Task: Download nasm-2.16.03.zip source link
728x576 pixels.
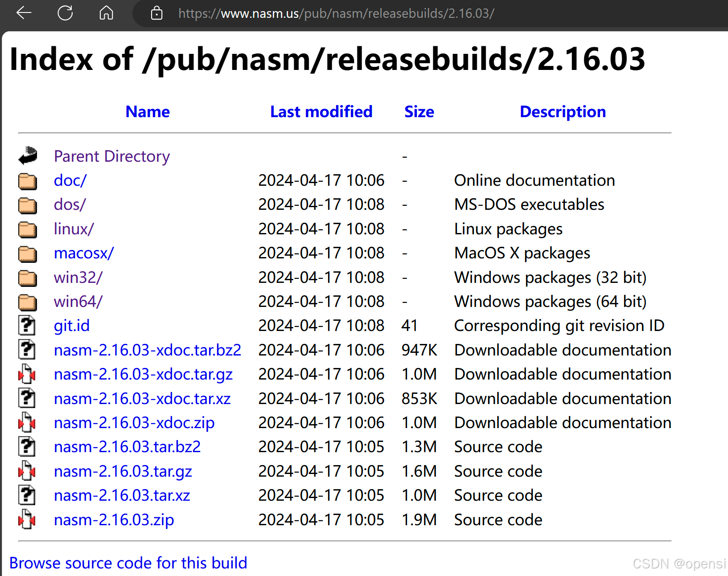Action: click(114, 520)
